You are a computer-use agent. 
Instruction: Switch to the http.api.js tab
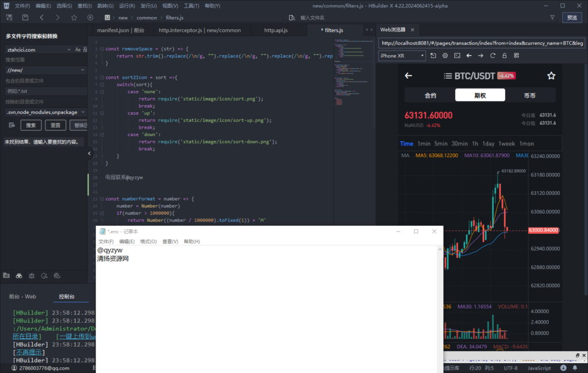click(x=276, y=30)
